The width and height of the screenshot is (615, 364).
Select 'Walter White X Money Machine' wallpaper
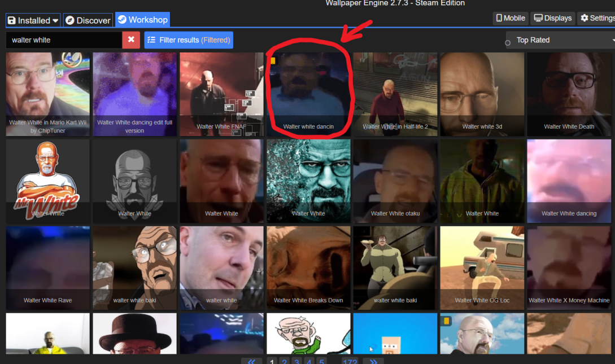(x=569, y=268)
